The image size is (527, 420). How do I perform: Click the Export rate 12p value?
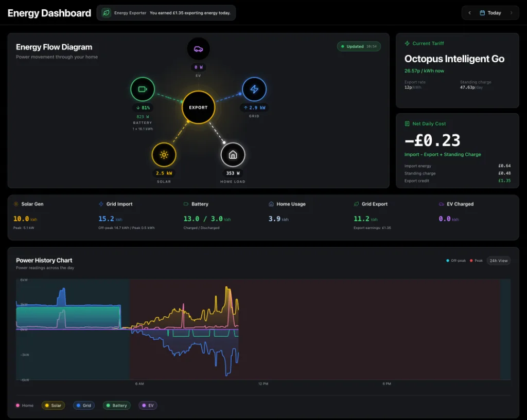click(413, 87)
